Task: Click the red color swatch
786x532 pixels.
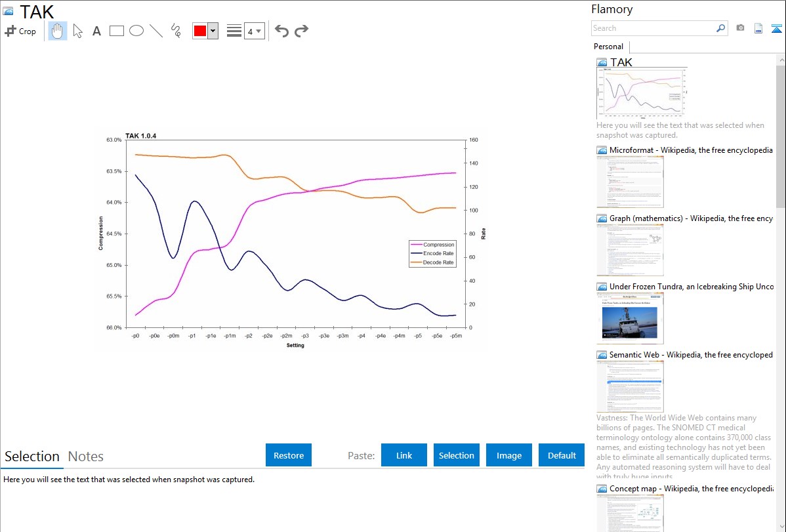Action: point(200,31)
